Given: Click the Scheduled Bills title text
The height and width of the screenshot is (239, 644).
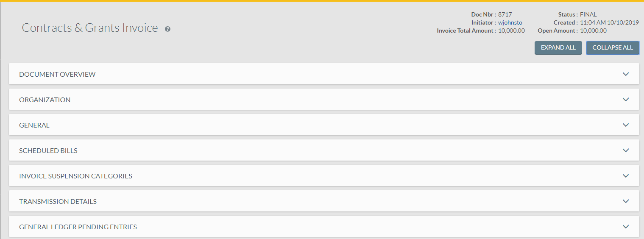Looking at the screenshot, I should 48,151.
